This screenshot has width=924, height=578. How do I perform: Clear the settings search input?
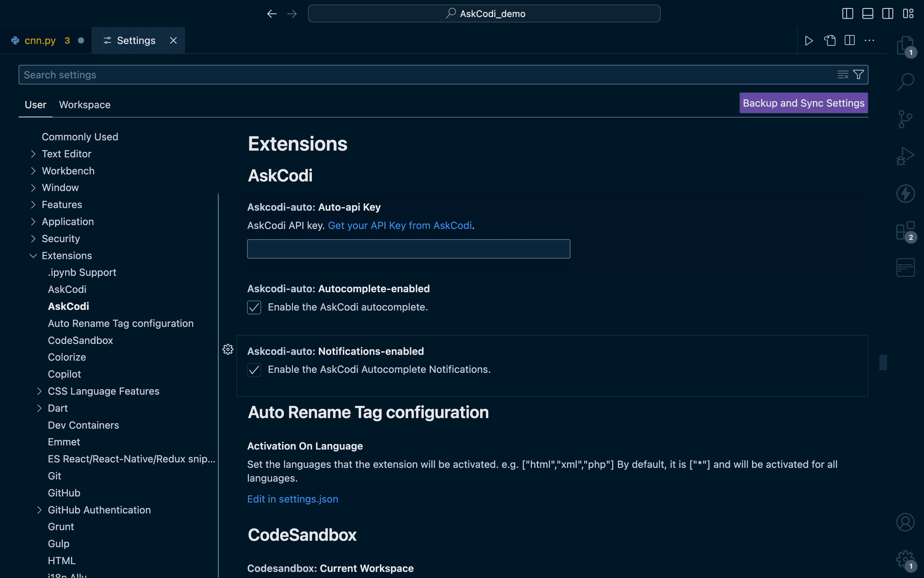tap(843, 74)
